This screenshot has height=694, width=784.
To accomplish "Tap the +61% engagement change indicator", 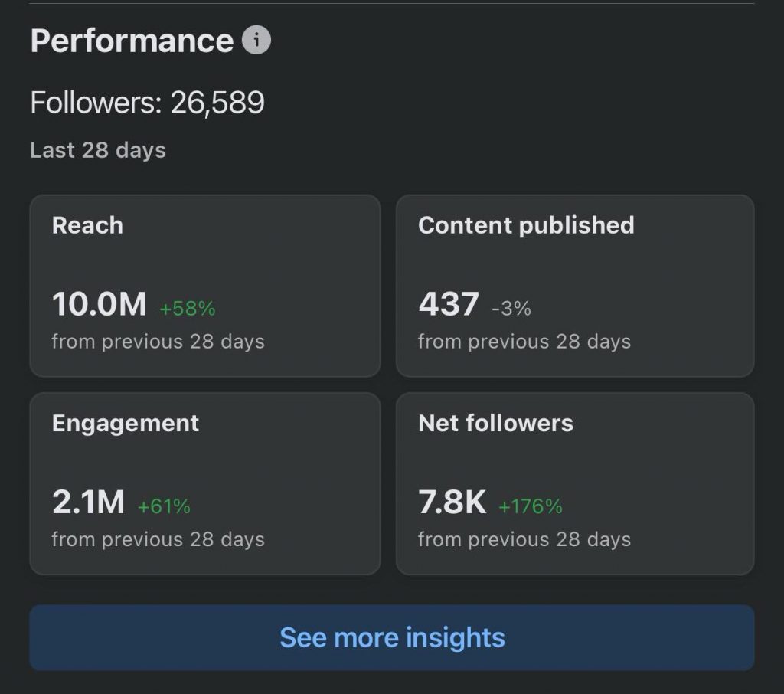I will tap(164, 506).
